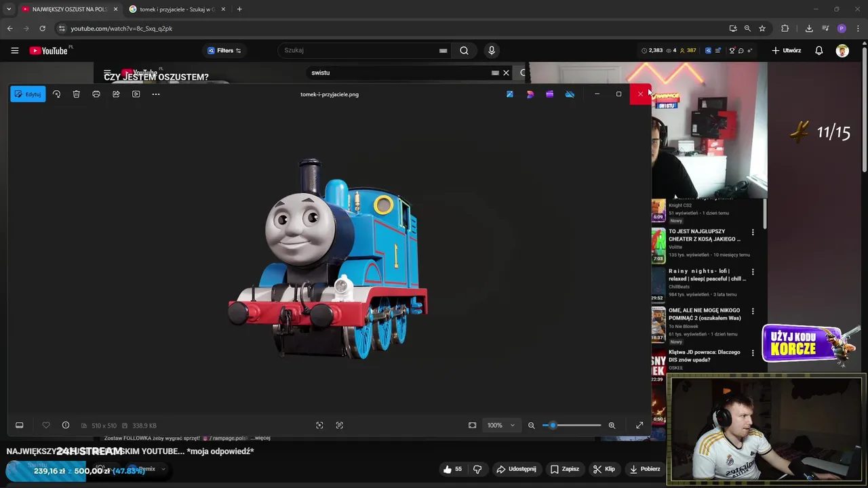868x488 pixels.
Task: Open the three-dot more options in Photos
Action: (x=156, y=94)
